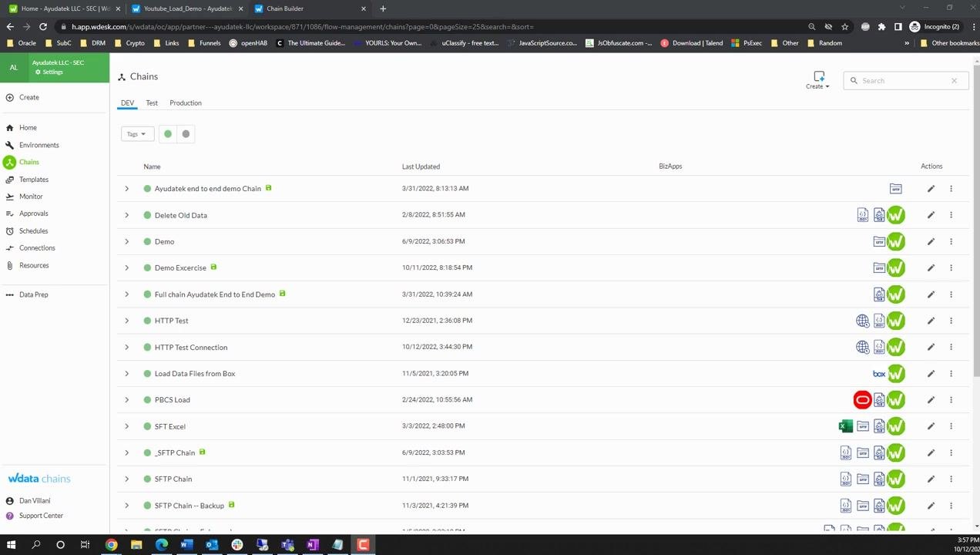Switch to the Test tab
This screenshot has width=980, height=555.
152,103
